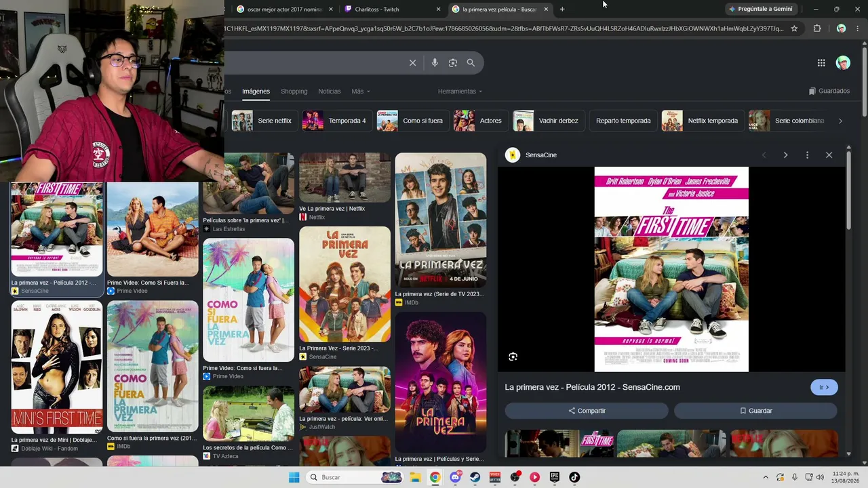The image size is (868, 488).
Task: Show hidden system tray icons
Action: [766, 477]
